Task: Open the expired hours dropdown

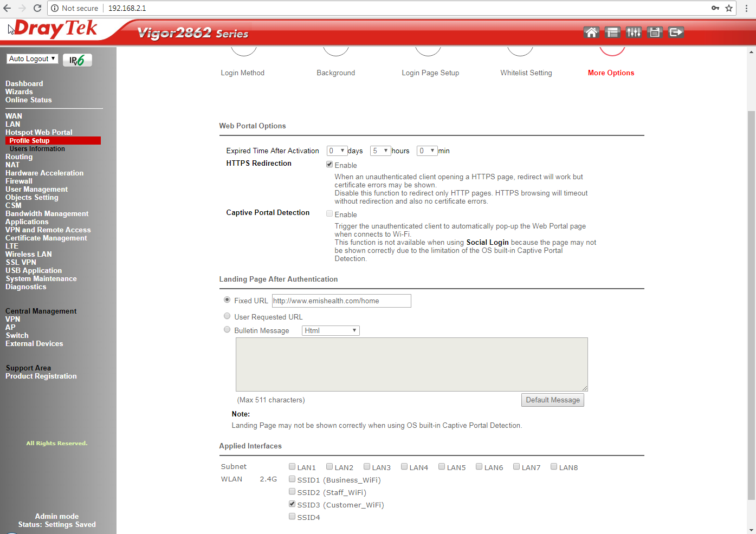Action: (380, 151)
